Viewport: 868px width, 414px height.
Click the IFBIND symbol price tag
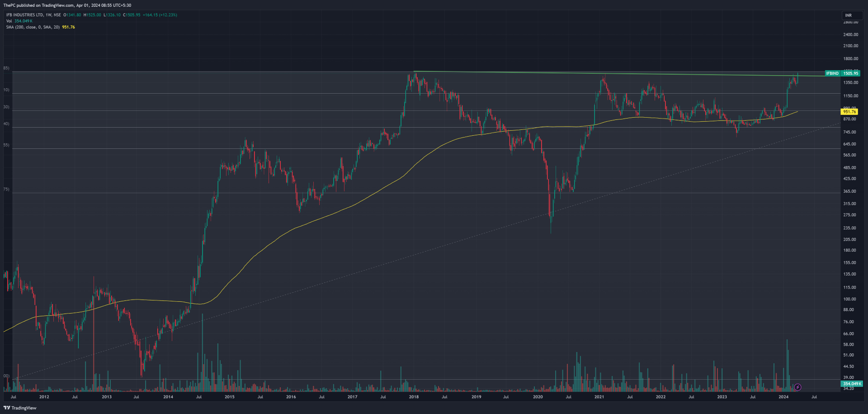(832, 73)
